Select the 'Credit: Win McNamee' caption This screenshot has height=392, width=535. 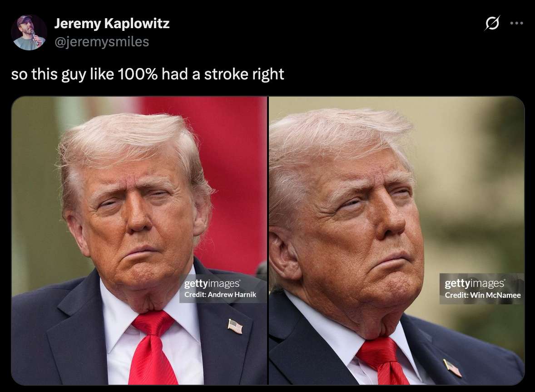(483, 295)
